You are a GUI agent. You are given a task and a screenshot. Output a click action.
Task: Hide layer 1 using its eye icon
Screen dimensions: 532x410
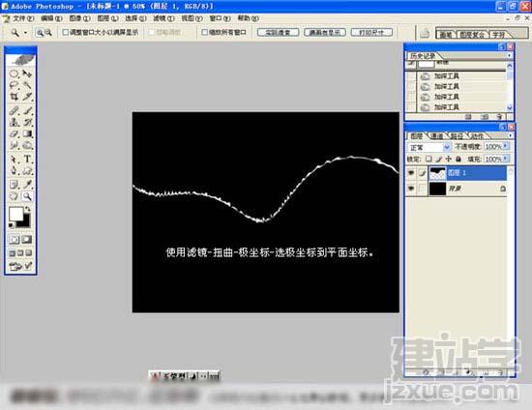point(411,173)
